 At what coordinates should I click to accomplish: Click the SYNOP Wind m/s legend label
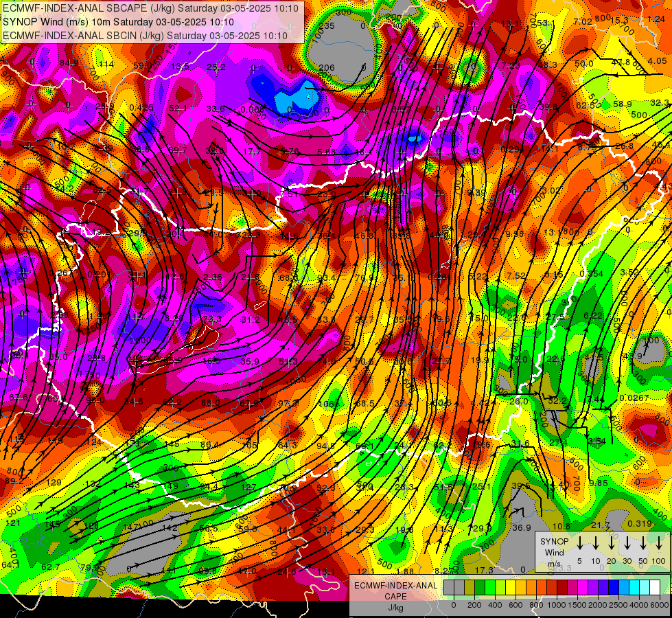[x=554, y=552]
